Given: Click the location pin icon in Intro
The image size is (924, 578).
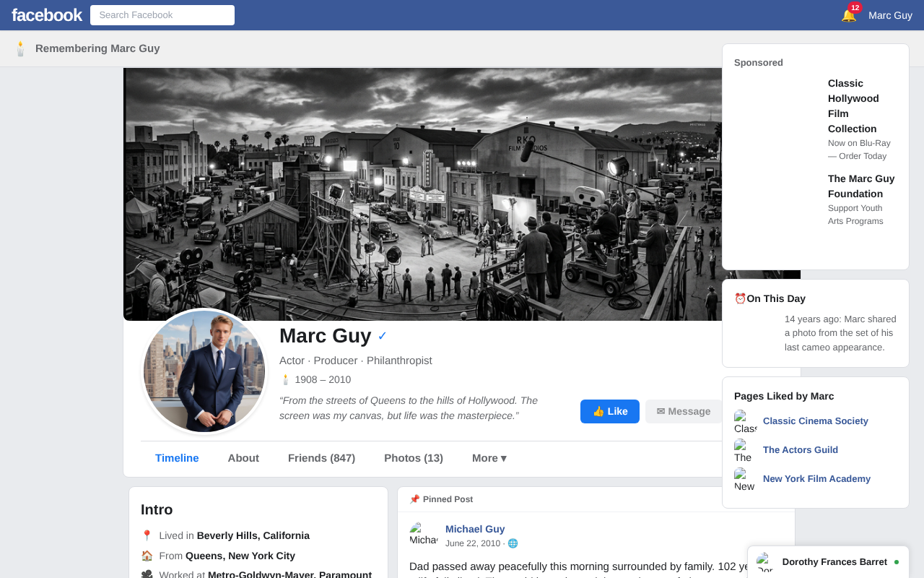Looking at the screenshot, I should (x=147, y=535).
